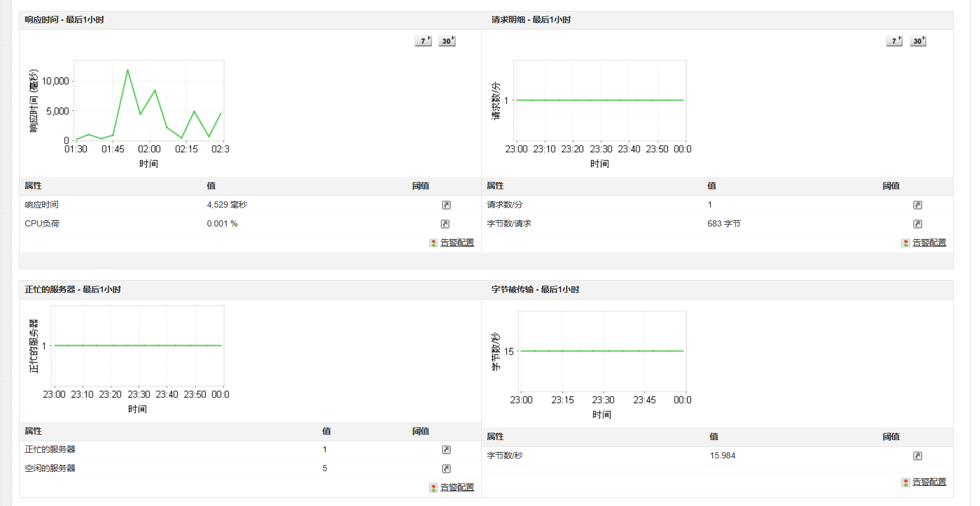Open 告警配置 link under 请求明细 table

(x=929, y=242)
